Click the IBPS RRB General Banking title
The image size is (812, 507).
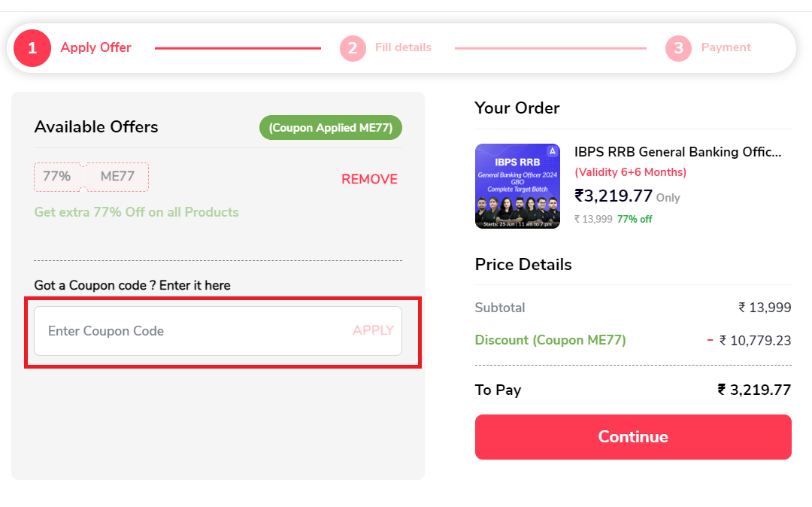(x=677, y=152)
